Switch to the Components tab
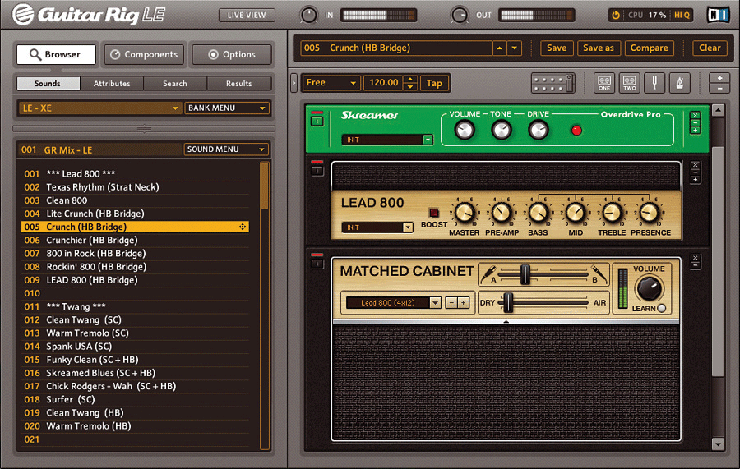 [144, 55]
